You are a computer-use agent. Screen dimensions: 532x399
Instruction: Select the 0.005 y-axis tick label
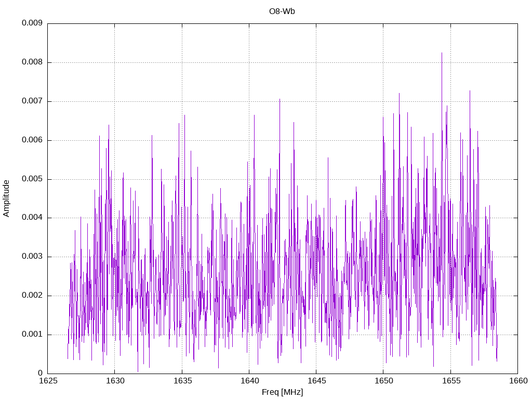[32, 179]
